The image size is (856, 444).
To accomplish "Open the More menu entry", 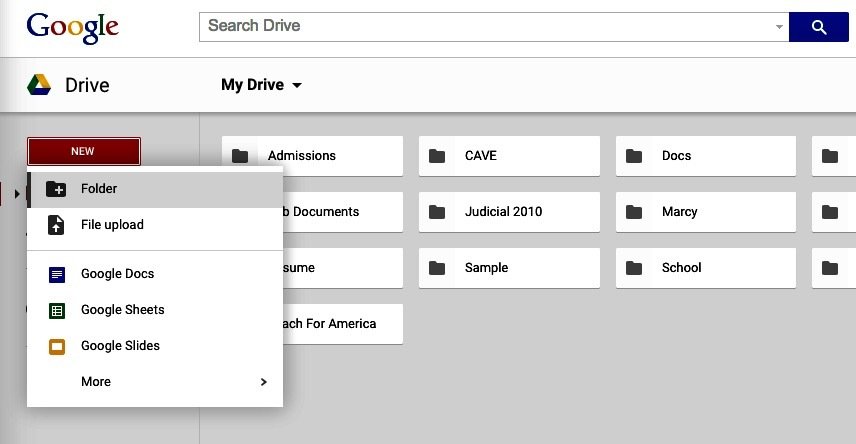I will (x=155, y=382).
